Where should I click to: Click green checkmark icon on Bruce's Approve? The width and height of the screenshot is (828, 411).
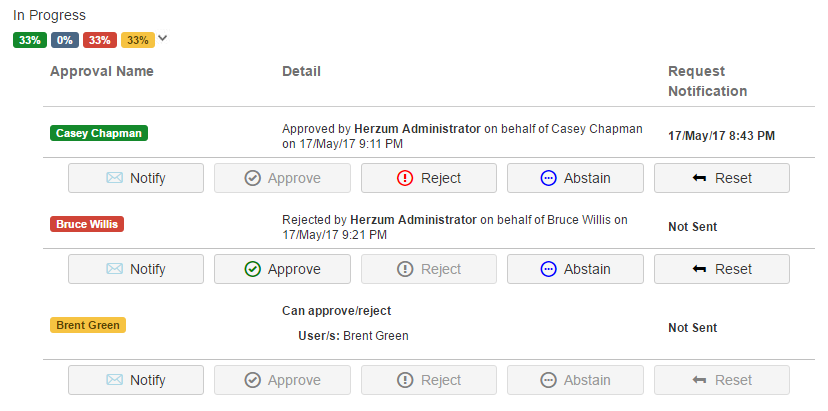(252, 269)
